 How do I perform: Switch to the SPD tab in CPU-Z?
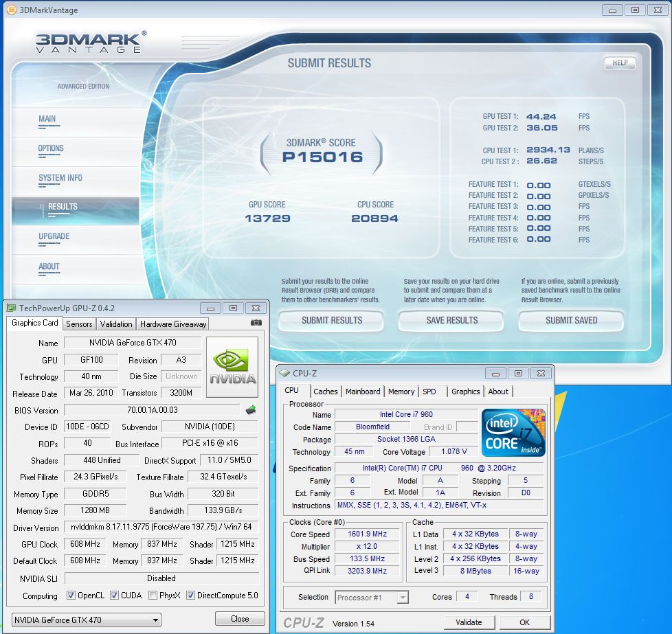[x=429, y=392]
